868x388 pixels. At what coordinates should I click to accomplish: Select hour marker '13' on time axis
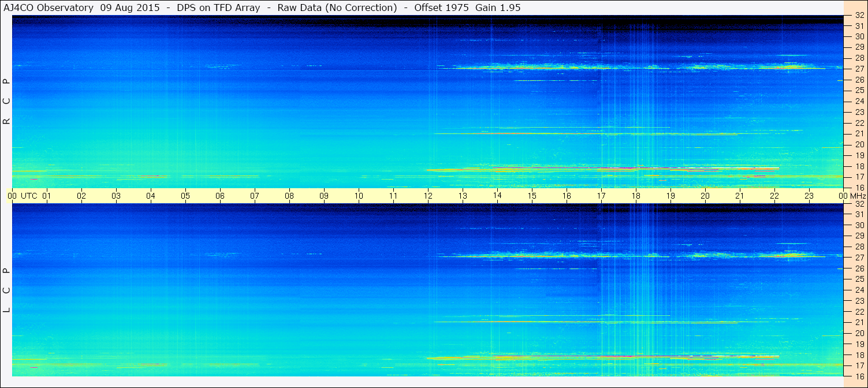click(x=463, y=196)
